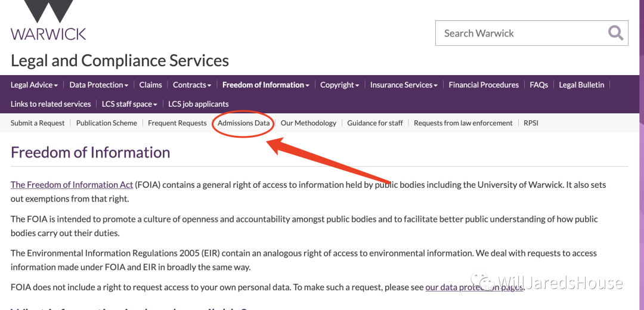Open the Claims menu item
This screenshot has height=310, width=644.
pyautogui.click(x=150, y=85)
